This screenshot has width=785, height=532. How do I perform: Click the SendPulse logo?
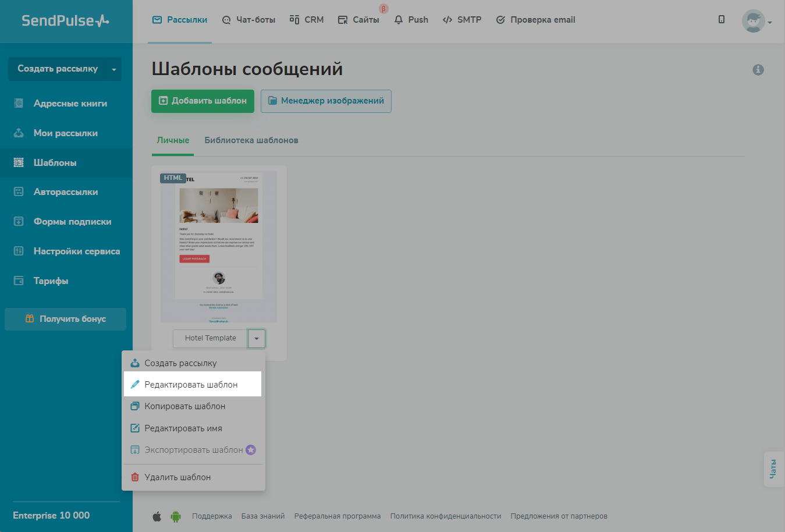(x=65, y=21)
